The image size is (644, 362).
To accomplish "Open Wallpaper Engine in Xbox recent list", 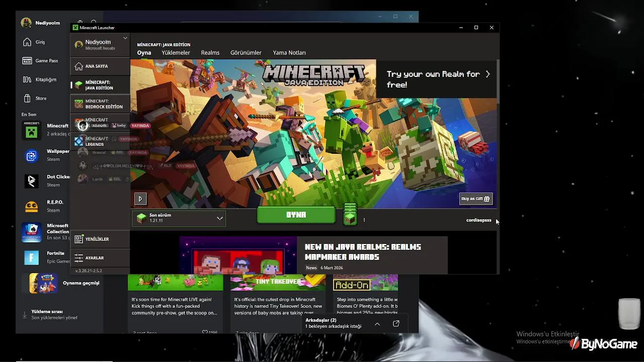I will click(x=45, y=155).
